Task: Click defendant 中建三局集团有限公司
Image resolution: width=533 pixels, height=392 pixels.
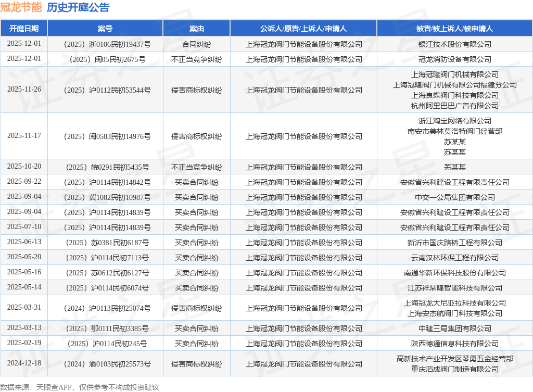Action: (x=454, y=328)
